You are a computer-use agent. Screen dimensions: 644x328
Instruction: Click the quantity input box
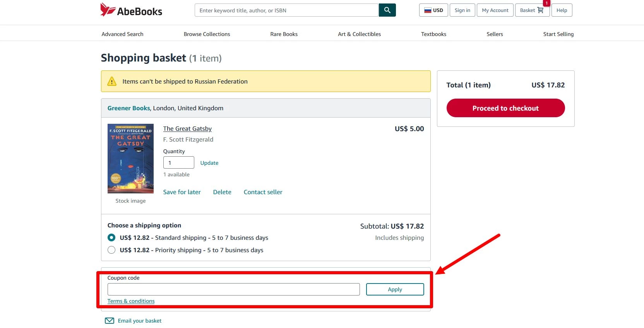tap(178, 163)
